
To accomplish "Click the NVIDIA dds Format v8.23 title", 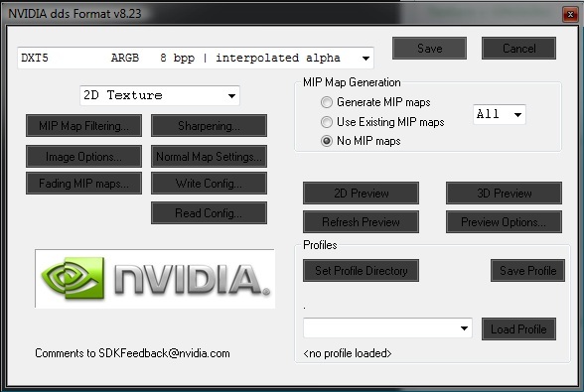I will point(74,14).
